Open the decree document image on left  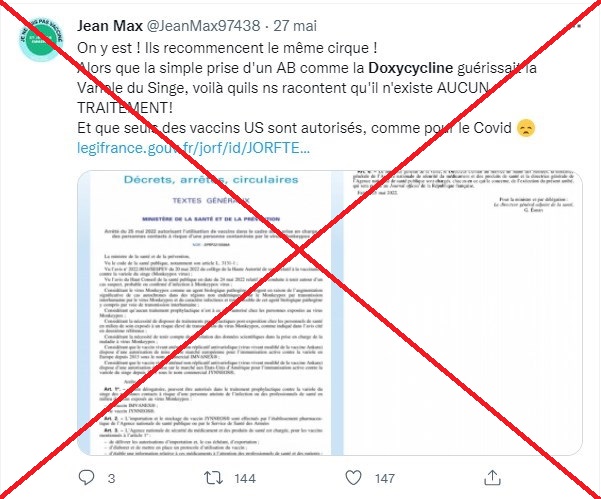[x=210, y=313]
